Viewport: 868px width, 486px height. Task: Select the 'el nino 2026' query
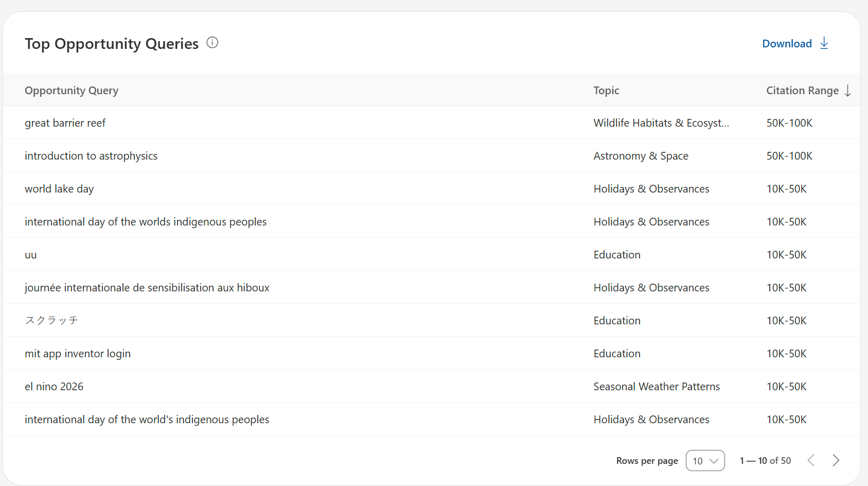coord(54,387)
